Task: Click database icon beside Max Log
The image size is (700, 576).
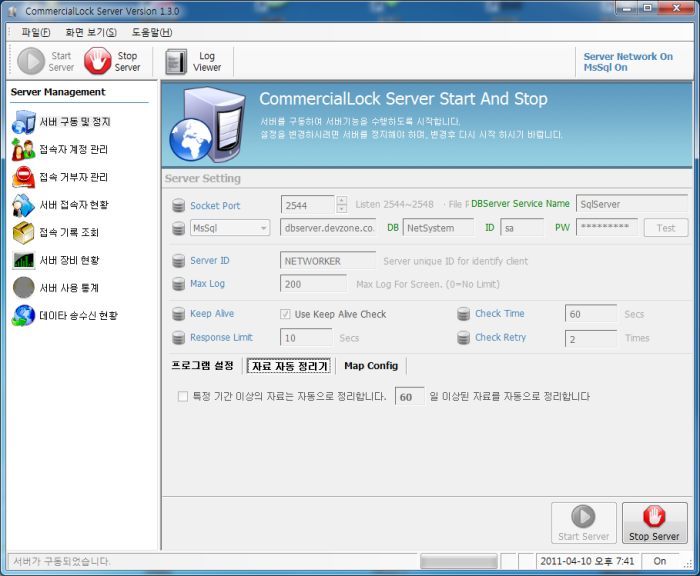Action: click(179, 284)
